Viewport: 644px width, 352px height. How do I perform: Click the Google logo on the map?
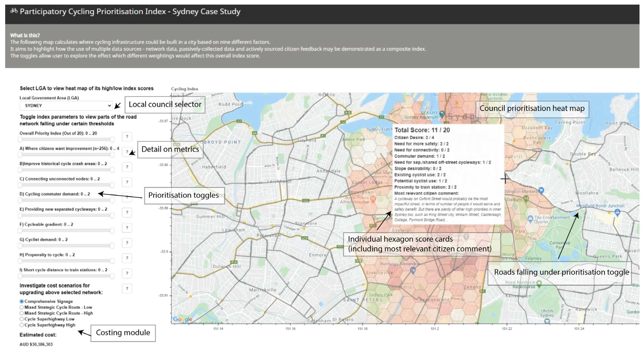click(x=183, y=319)
